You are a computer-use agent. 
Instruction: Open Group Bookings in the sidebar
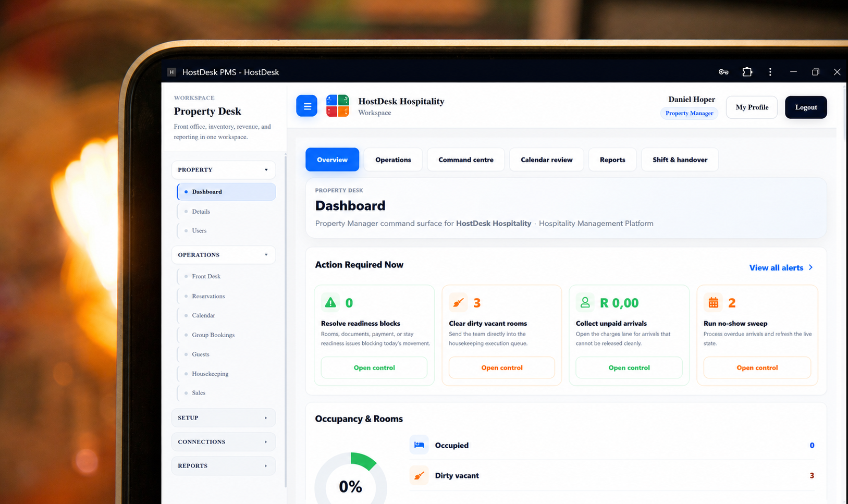click(226, 335)
